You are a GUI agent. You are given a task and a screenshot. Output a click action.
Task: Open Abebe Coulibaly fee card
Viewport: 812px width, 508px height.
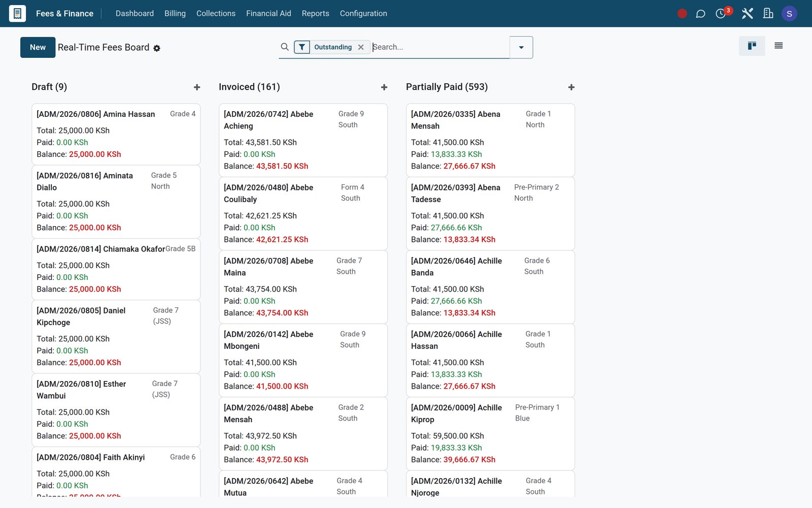303,213
